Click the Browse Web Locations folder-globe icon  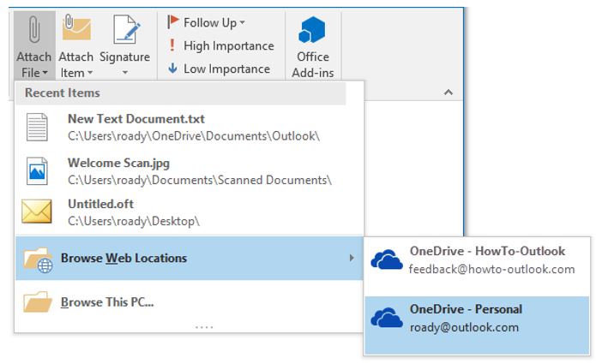[x=38, y=260]
